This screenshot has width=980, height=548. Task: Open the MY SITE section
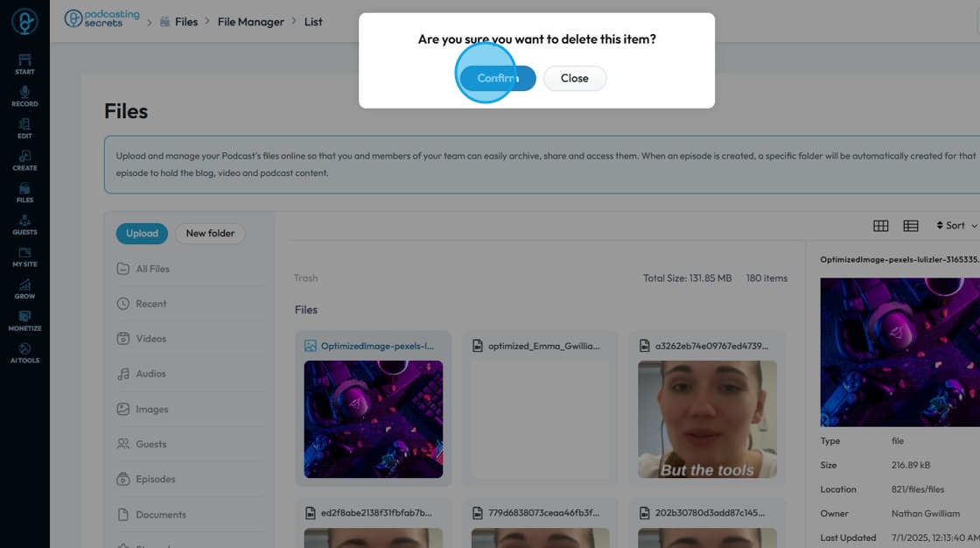coord(25,257)
